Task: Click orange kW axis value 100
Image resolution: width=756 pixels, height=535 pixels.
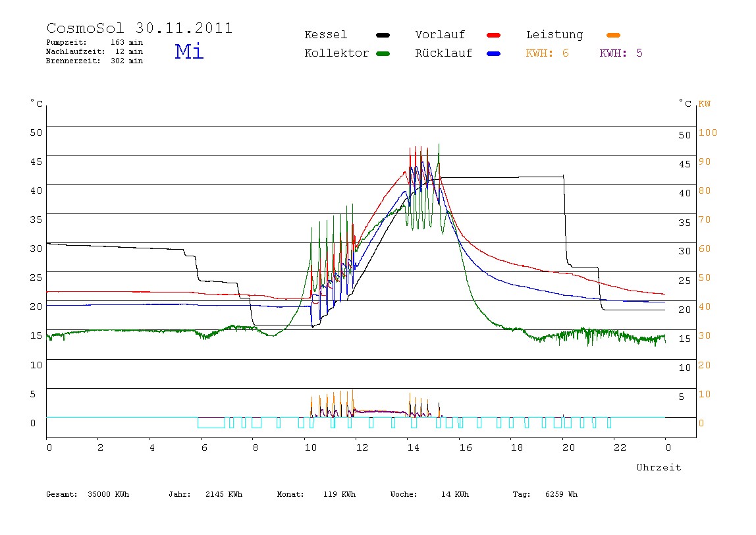Action: tap(708, 132)
